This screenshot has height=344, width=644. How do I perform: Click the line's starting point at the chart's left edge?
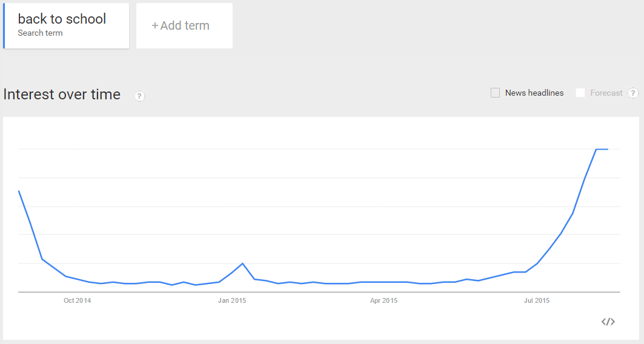click(x=19, y=191)
